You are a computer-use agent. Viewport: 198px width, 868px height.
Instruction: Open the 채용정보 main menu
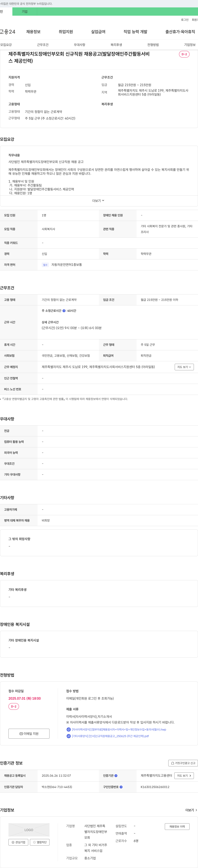point(33,32)
